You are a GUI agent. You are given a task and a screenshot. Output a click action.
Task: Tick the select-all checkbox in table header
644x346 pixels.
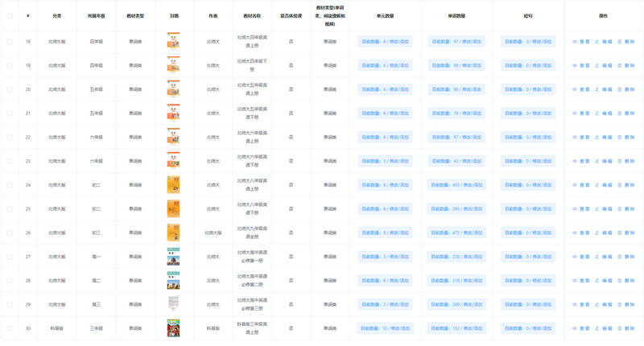10,16
